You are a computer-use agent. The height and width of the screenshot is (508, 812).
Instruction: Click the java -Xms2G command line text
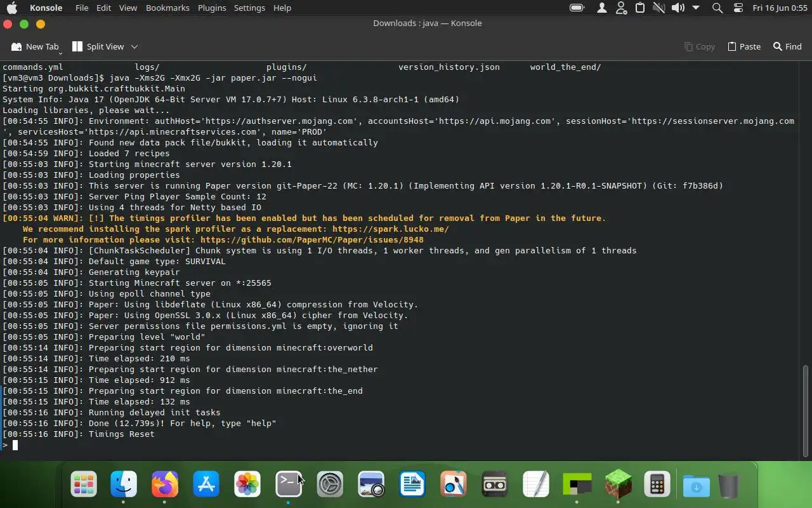(x=213, y=78)
